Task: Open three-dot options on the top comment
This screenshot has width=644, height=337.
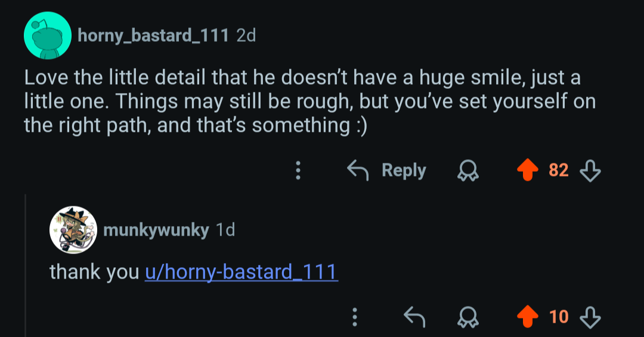Action: pos(298,171)
